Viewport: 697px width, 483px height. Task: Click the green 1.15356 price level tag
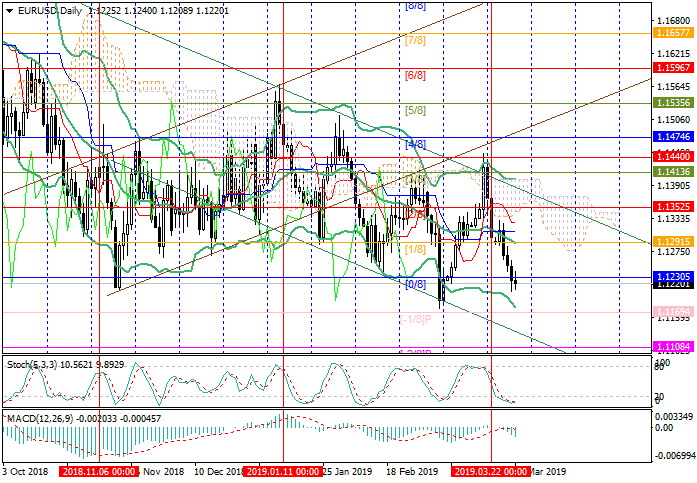tap(674, 102)
